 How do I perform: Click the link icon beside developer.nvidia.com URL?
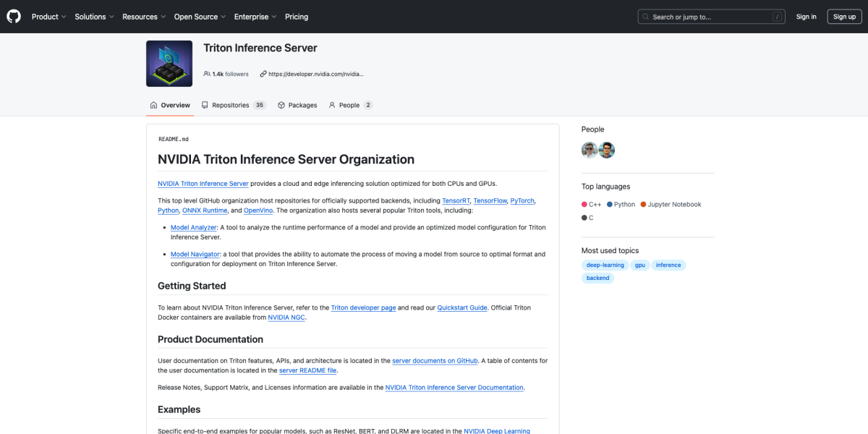[263, 74]
